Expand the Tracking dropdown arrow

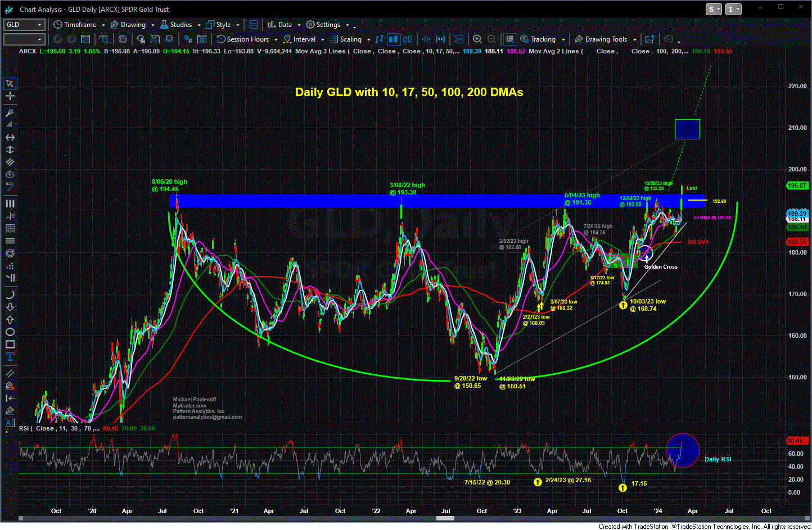click(x=562, y=40)
